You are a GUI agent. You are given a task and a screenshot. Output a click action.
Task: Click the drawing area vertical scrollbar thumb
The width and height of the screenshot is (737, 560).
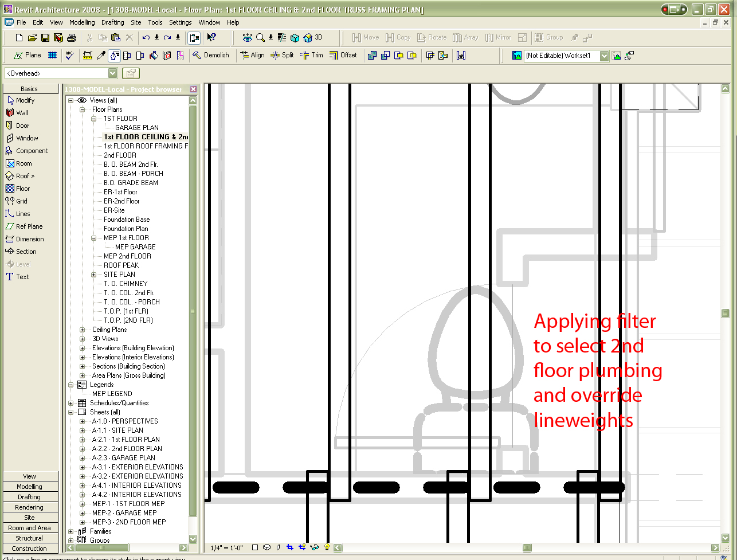pos(725,313)
